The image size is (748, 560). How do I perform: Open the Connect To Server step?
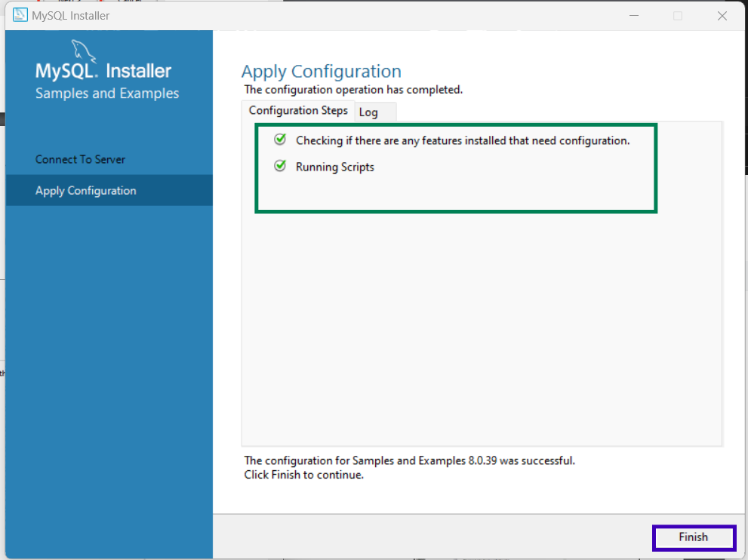tap(109, 159)
